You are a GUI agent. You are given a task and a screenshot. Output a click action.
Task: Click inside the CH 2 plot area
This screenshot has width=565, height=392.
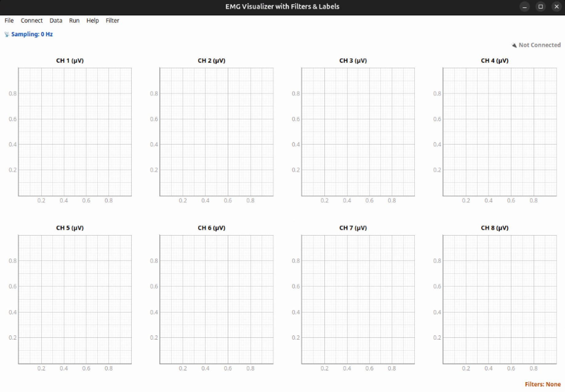click(x=216, y=132)
